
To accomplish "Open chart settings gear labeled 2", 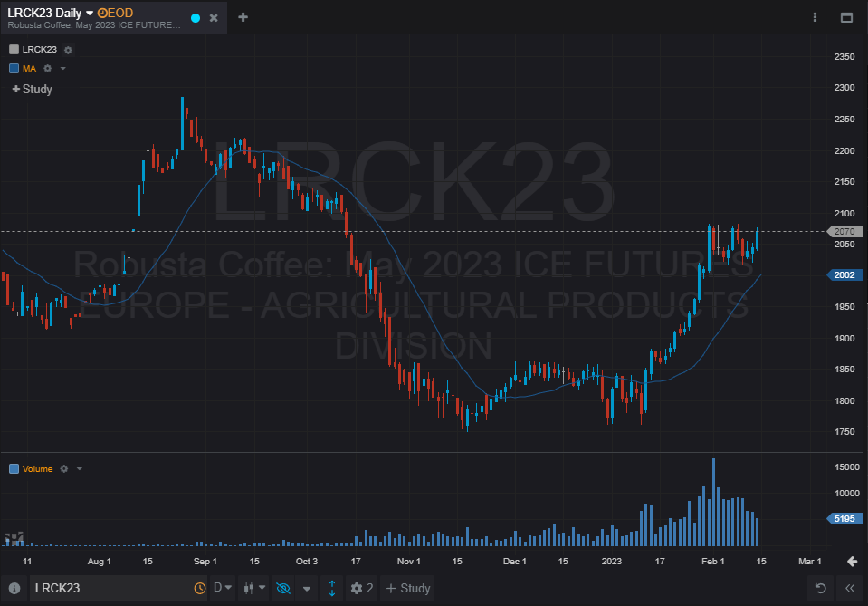I will point(362,588).
